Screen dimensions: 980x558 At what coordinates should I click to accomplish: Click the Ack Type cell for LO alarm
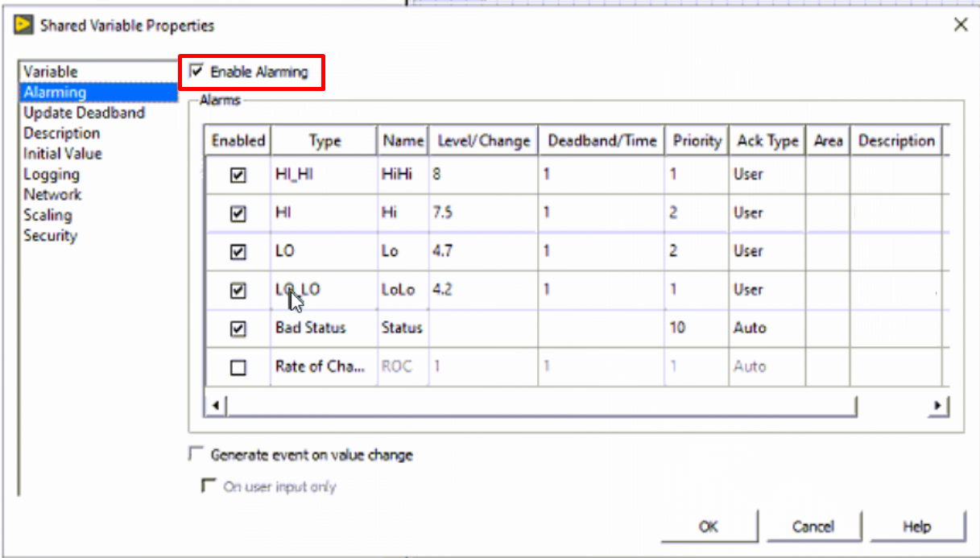[x=767, y=251]
